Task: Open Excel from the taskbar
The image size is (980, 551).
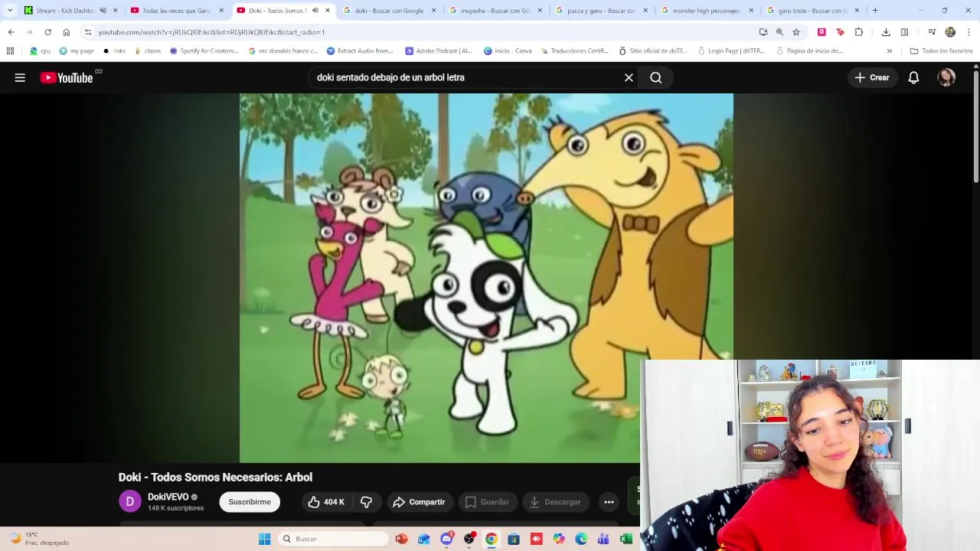Action: point(626,539)
